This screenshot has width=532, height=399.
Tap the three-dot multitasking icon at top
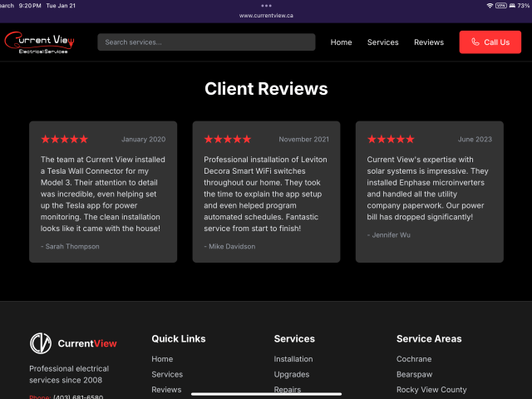point(266,5)
